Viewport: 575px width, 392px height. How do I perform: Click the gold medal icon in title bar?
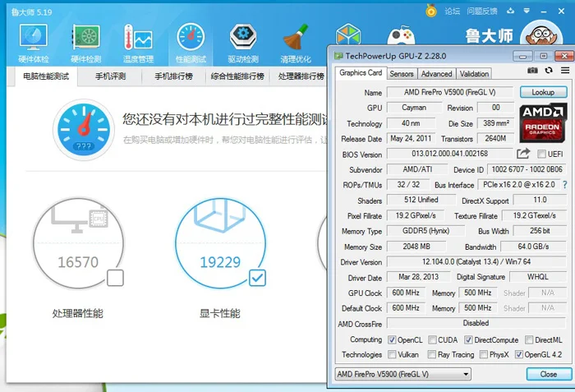(431, 11)
